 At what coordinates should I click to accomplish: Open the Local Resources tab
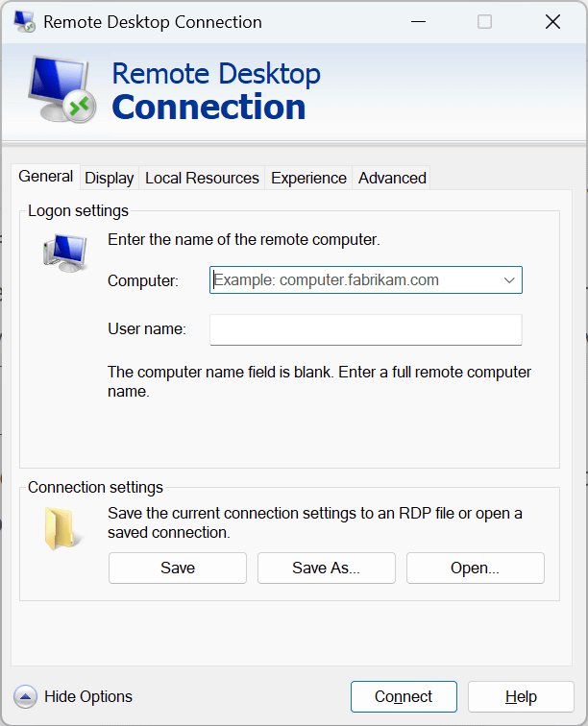click(x=202, y=178)
